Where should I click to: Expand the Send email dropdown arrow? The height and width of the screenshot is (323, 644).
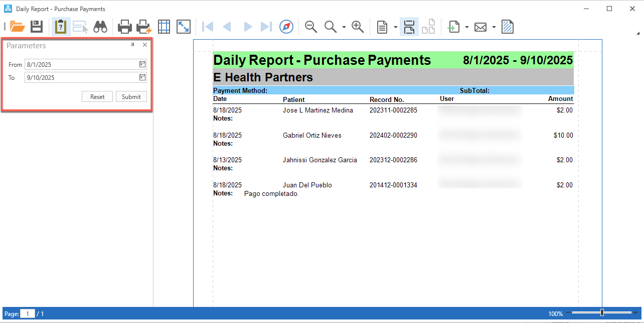(x=494, y=27)
